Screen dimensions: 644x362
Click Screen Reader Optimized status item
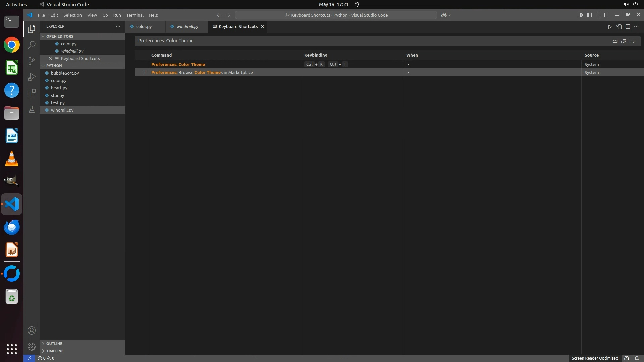pyautogui.click(x=594, y=358)
